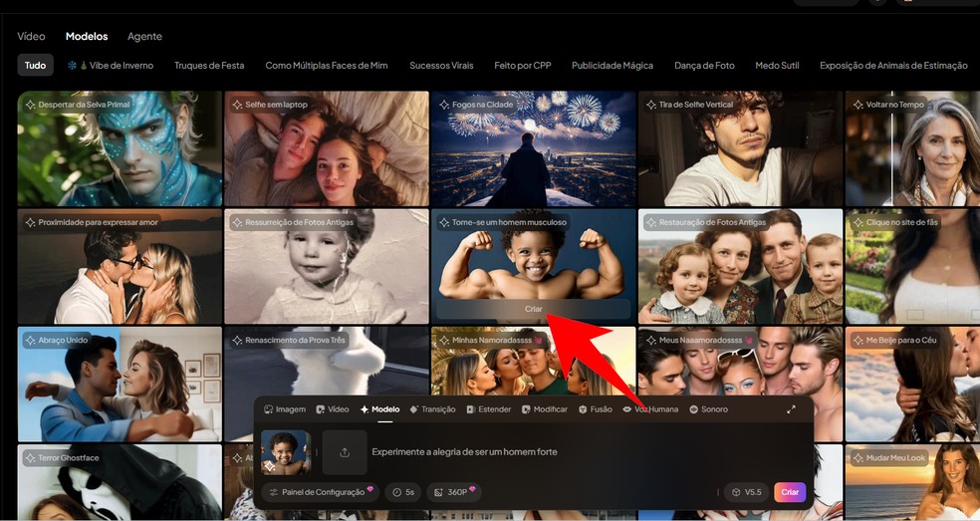
Task: Click the image upload box
Action: pos(345,452)
